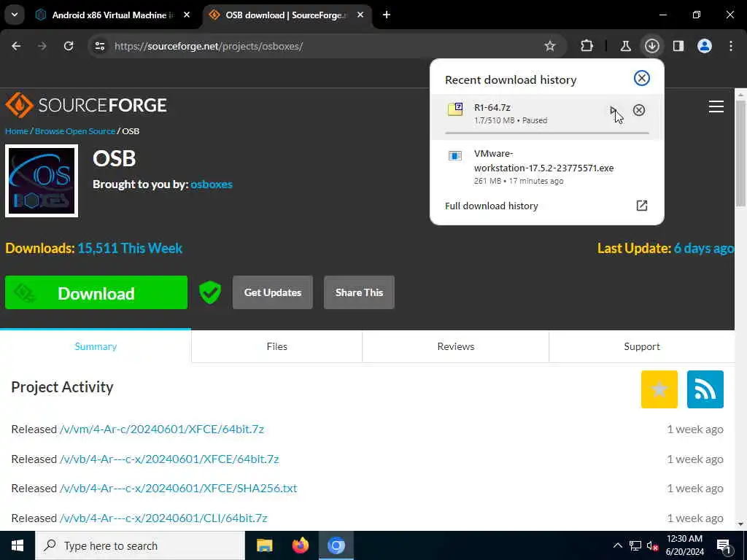Open vb XFCE 64bit.7z release link
747x560 pixels.
(169, 459)
